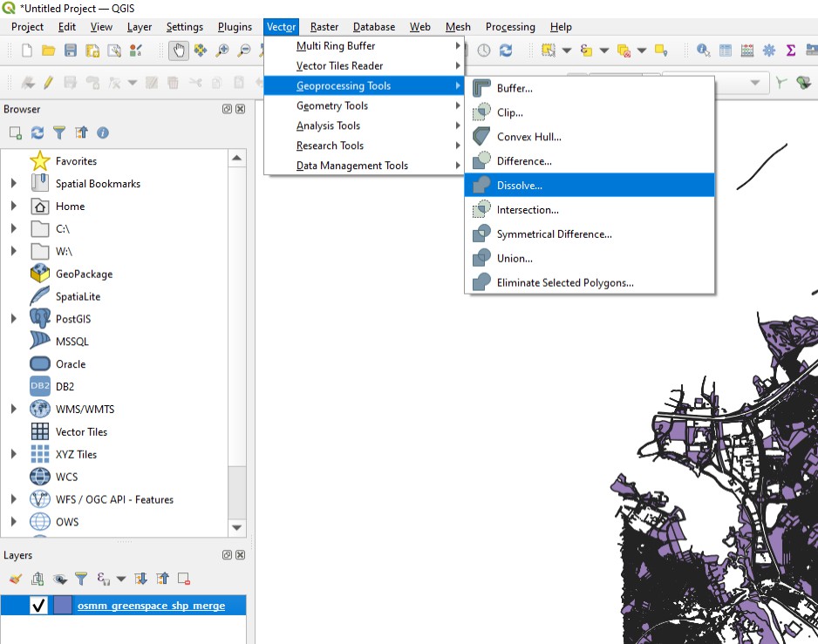Click the Statistical Summary sigma icon

790,51
